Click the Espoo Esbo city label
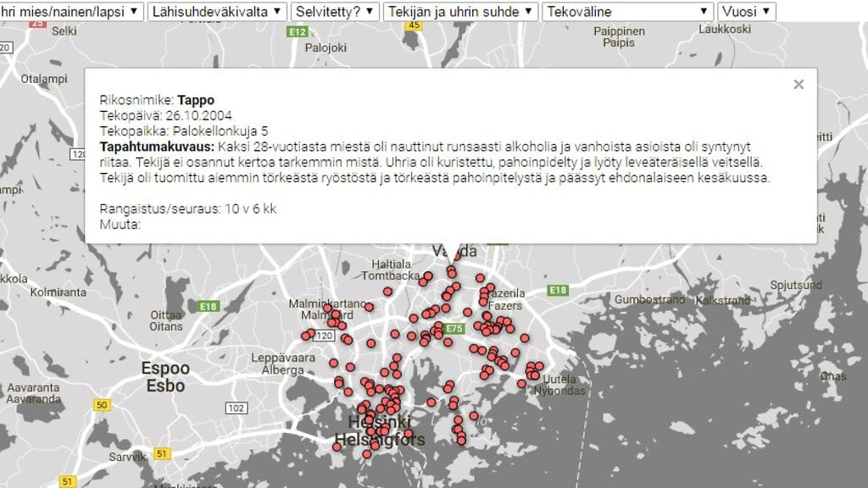The height and width of the screenshot is (488, 868). pyautogui.click(x=165, y=377)
